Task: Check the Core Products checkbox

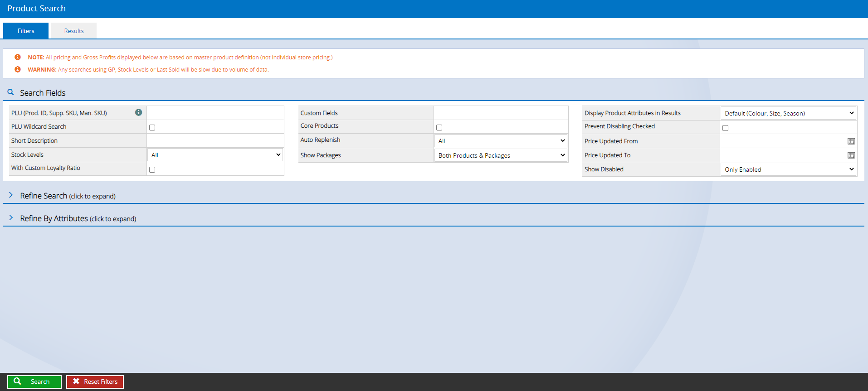Action: point(439,127)
